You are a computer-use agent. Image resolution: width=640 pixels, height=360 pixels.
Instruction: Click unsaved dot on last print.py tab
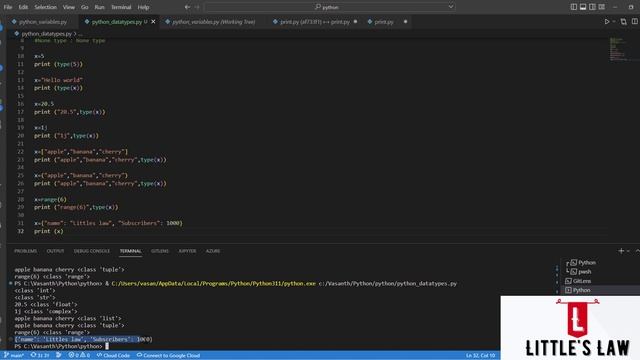tap(405, 22)
